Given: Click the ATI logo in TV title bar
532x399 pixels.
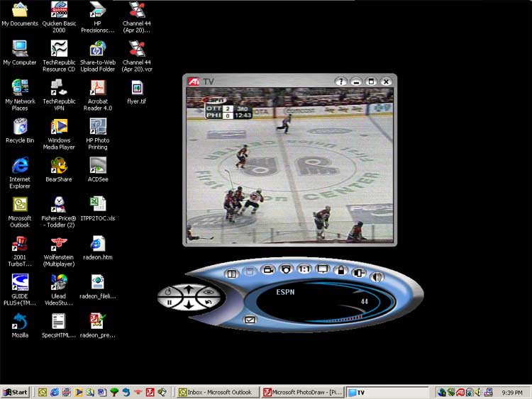Looking at the screenshot, I should [194, 82].
